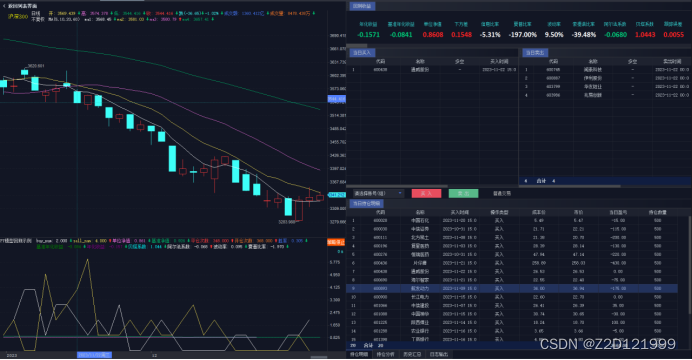Screen dimensions: 692x360
Task: Select the 长江电力 row in the holdings table
Action: (513, 297)
